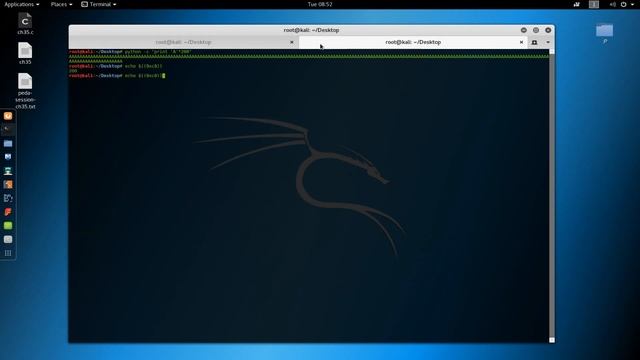Screen dimensions: 640x360
Task: Open the clock showing Tue 08:52
Action: tap(320, 4)
